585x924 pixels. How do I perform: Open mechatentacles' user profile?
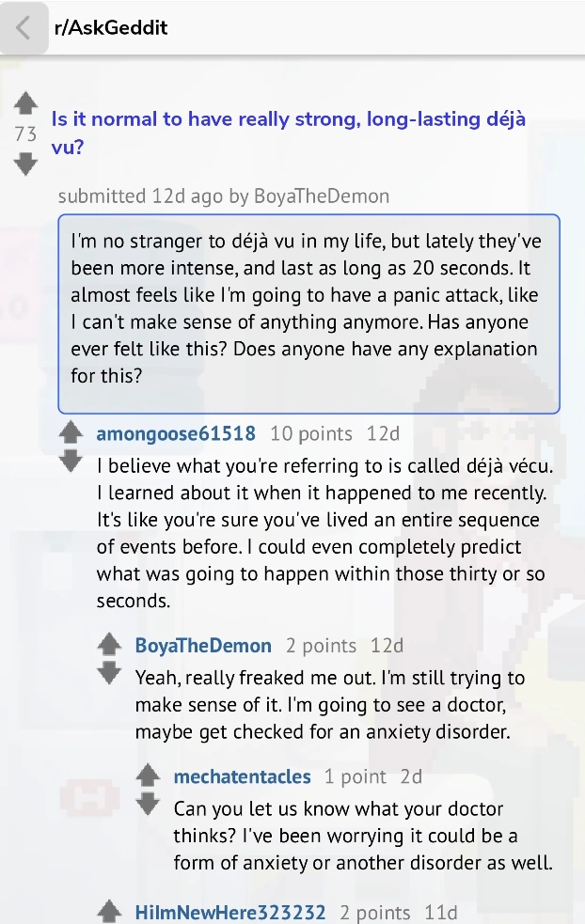[x=243, y=776]
